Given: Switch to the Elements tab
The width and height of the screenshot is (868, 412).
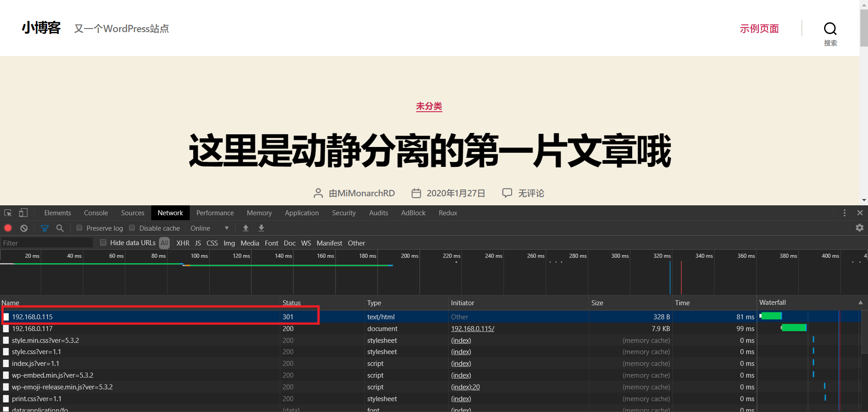Looking at the screenshot, I should [x=58, y=213].
